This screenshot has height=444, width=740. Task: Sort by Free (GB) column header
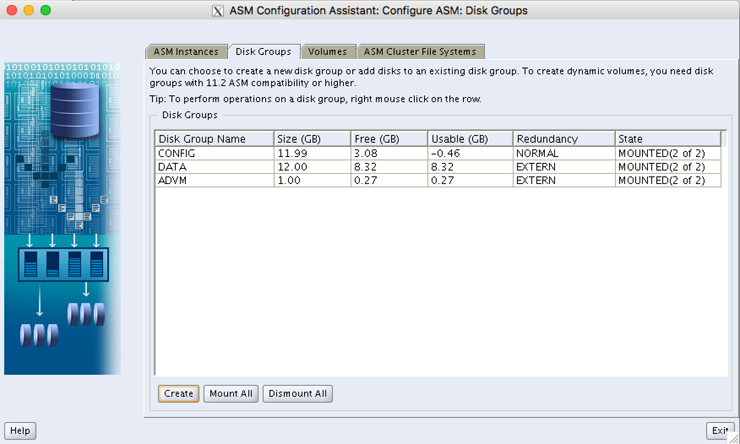pyautogui.click(x=389, y=139)
